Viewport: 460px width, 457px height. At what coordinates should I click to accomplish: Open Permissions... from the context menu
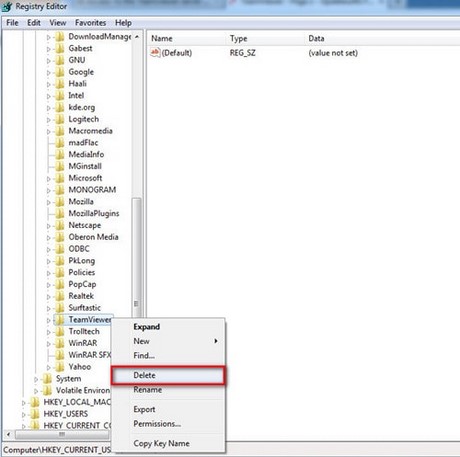click(168, 424)
